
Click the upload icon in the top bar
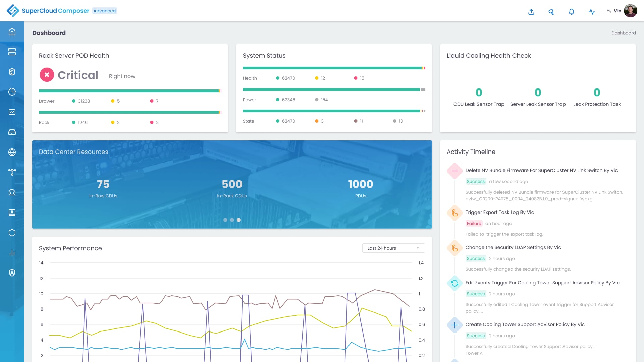click(531, 11)
